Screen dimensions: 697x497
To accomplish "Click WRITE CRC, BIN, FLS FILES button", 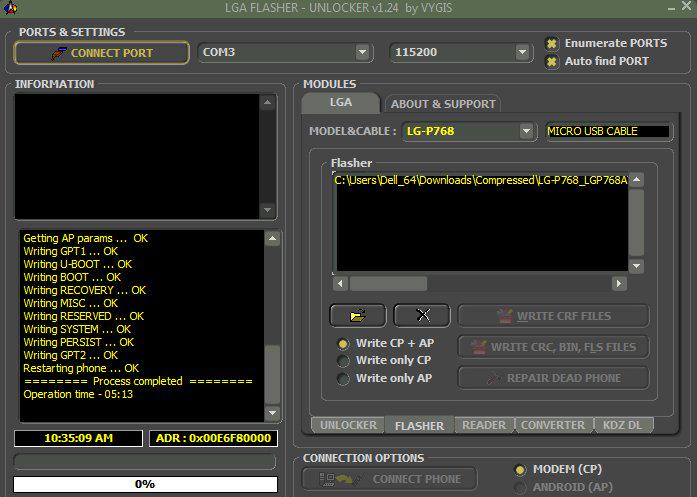I will click(x=553, y=347).
